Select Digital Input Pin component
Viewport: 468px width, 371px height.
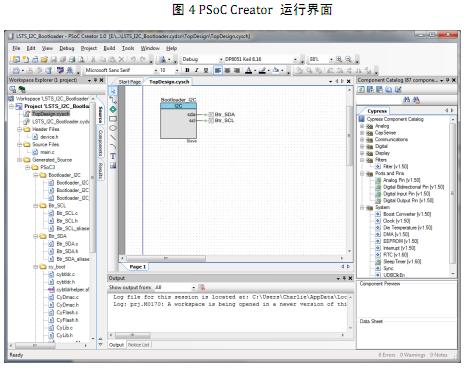(406, 194)
